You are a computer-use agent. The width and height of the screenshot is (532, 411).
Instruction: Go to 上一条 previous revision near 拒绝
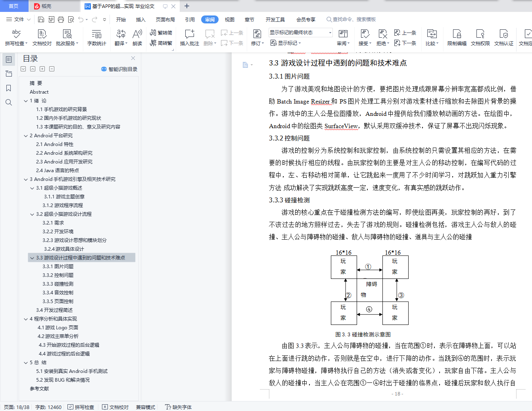pos(405,33)
